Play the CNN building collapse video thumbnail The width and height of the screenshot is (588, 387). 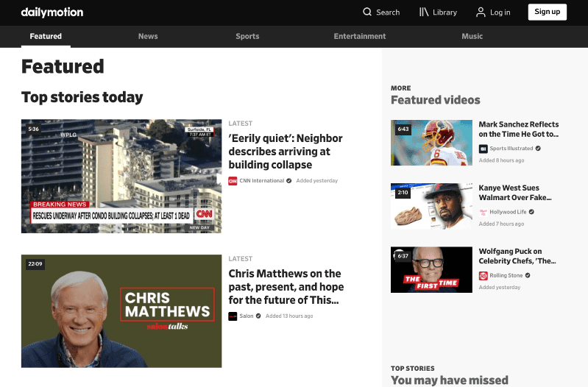[x=121, y=177]
